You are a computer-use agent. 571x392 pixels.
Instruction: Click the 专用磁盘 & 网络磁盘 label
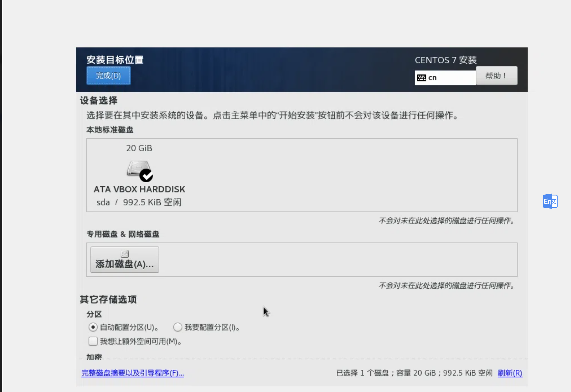[123, 234]
